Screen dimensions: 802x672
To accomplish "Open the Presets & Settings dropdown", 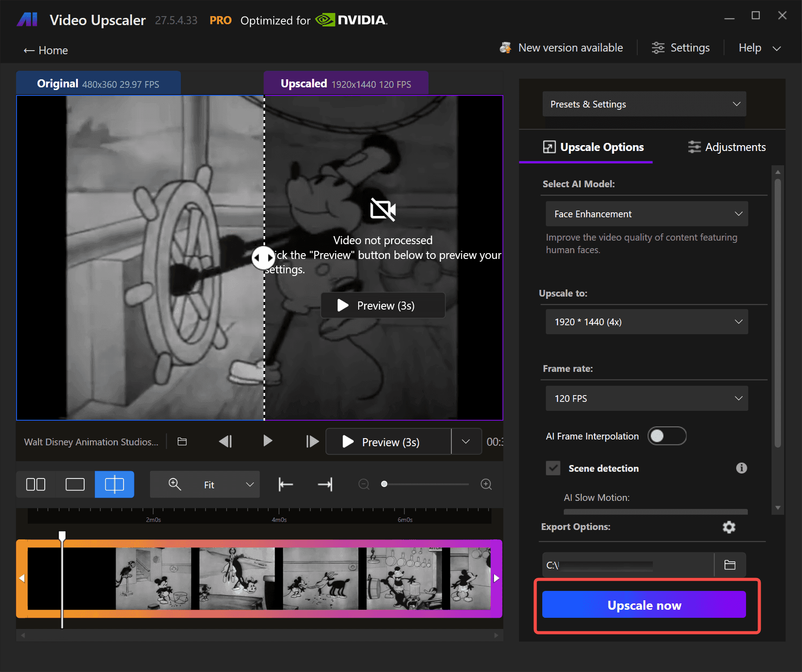I will [644, 104].
